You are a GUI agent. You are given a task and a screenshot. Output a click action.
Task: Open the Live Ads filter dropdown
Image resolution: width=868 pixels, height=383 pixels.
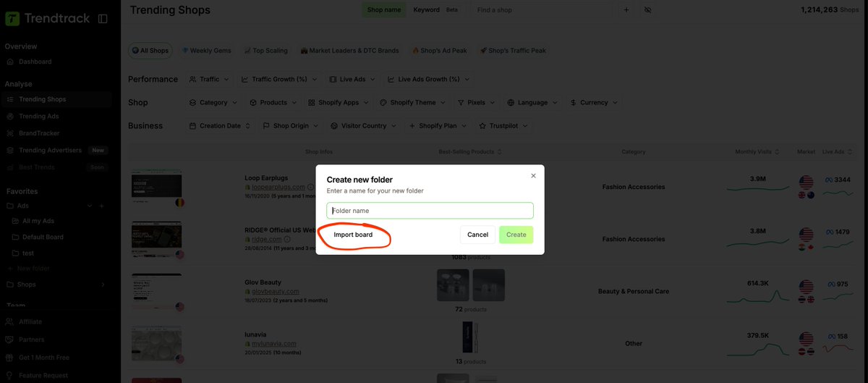pos(352,80)
